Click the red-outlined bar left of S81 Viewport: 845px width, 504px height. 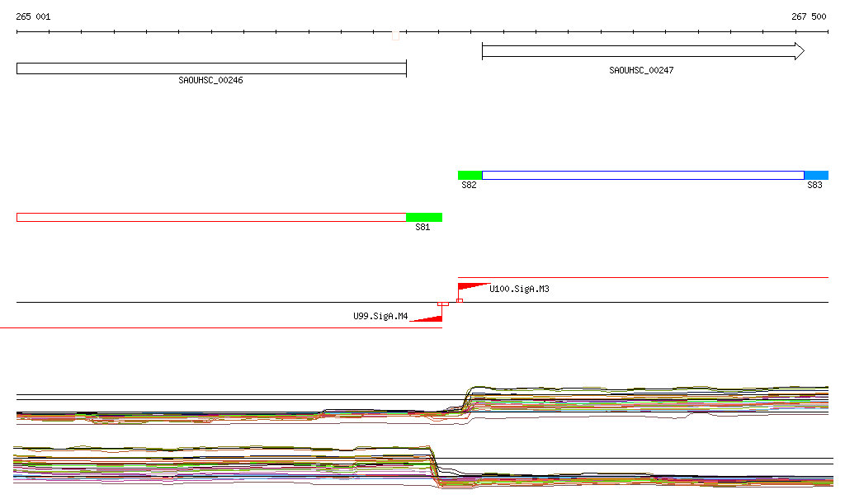pyautogui.click(x=211, y=217)
